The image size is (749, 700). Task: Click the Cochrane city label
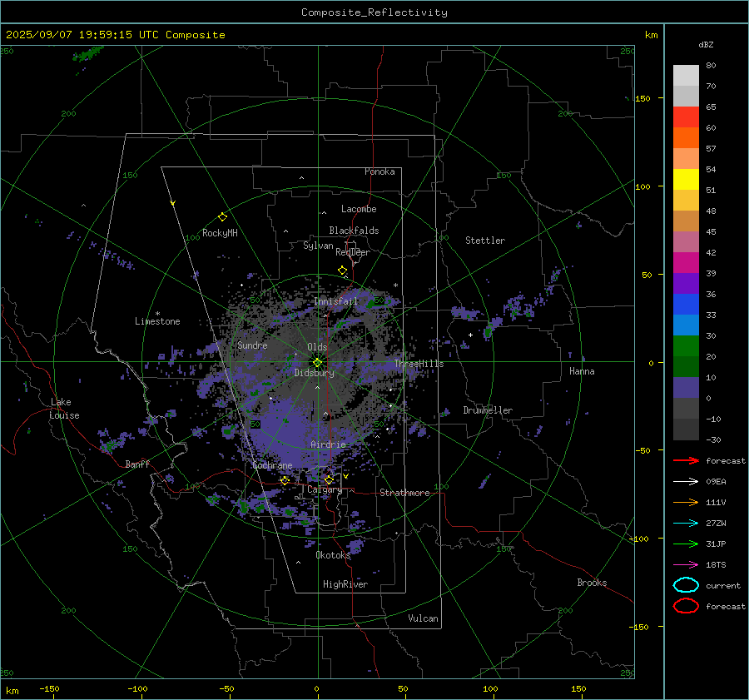272,465
